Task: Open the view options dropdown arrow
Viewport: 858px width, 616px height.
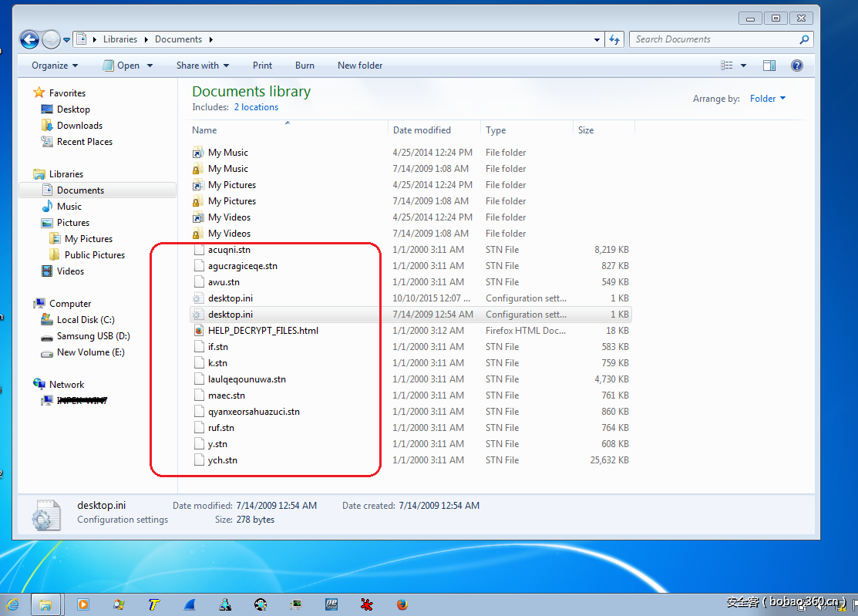Action: click(x=743, y=66)
